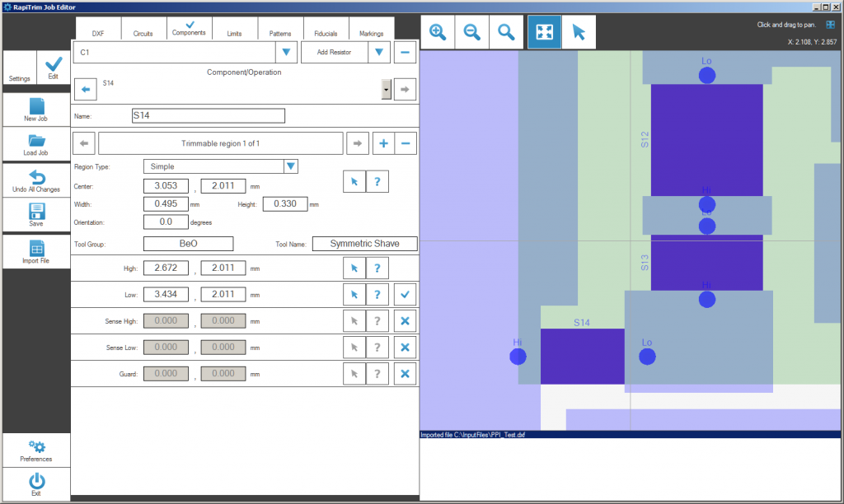
Task: Click the BeO tool group button
Action: pos(188,244)
